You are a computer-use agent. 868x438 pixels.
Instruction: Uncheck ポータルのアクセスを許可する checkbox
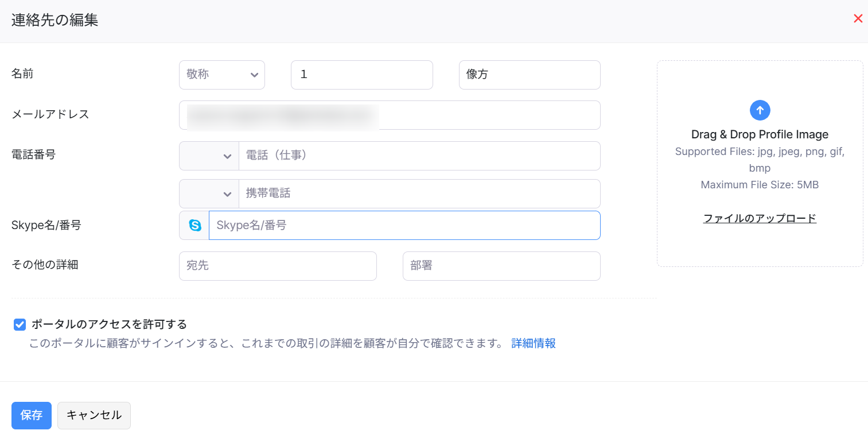[x=20, y=325]
